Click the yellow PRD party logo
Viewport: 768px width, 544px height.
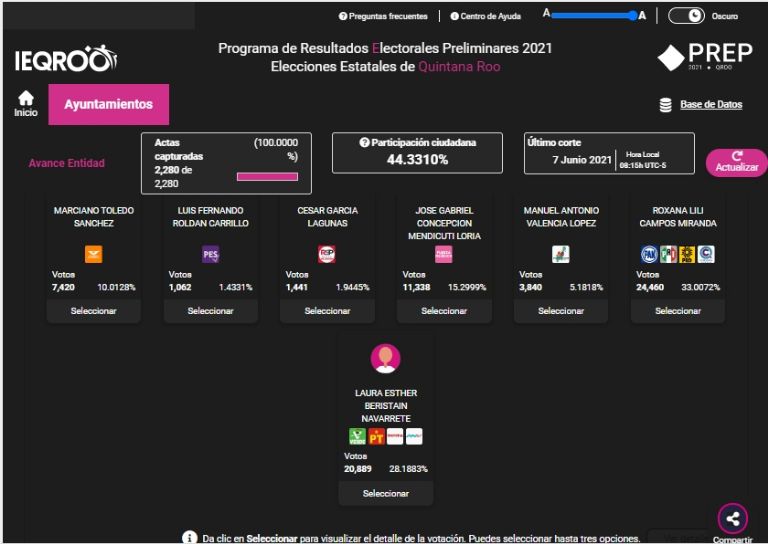click(x=687, y=254)
